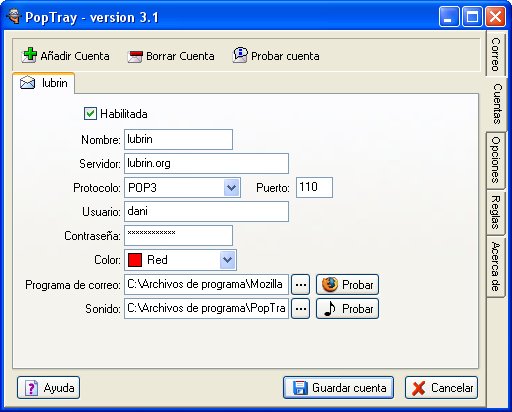Click the Añadir Cuenta green plus icon
Viewport: 512px width, 412px height.
point(29,55)
